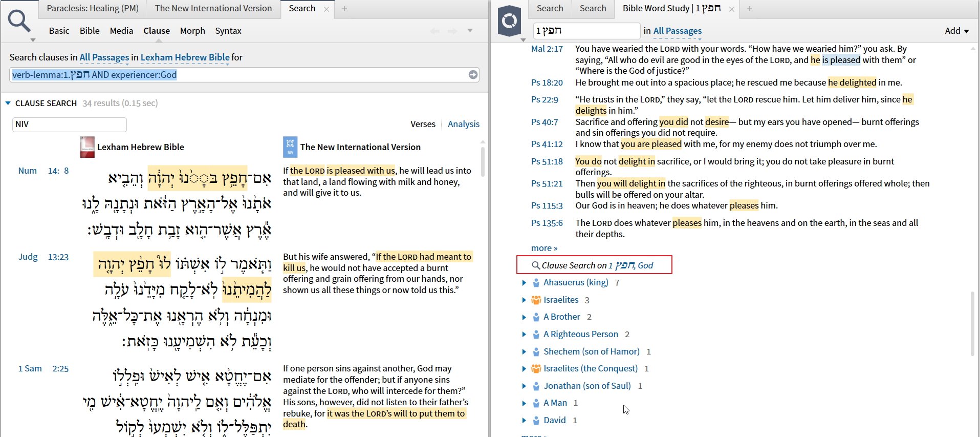Expand the Israelites entry

click(x=524, y=300)
